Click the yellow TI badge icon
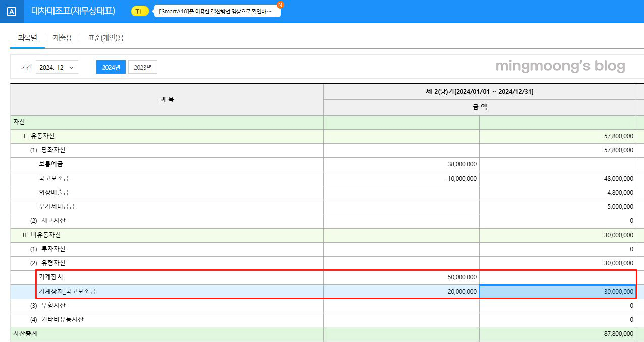The width and height of the screenshot is (644, 342). pos(140,11)
